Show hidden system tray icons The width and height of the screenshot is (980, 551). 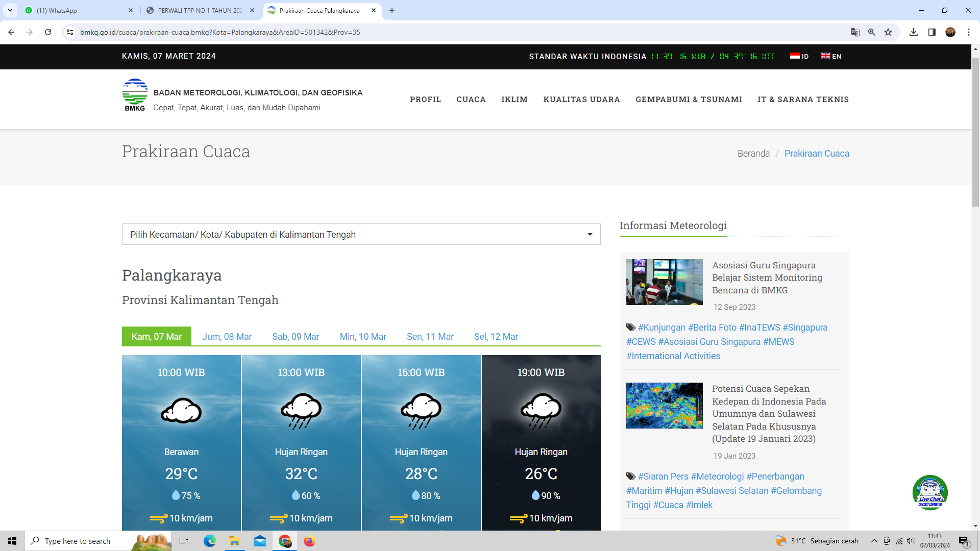(874, 541)
